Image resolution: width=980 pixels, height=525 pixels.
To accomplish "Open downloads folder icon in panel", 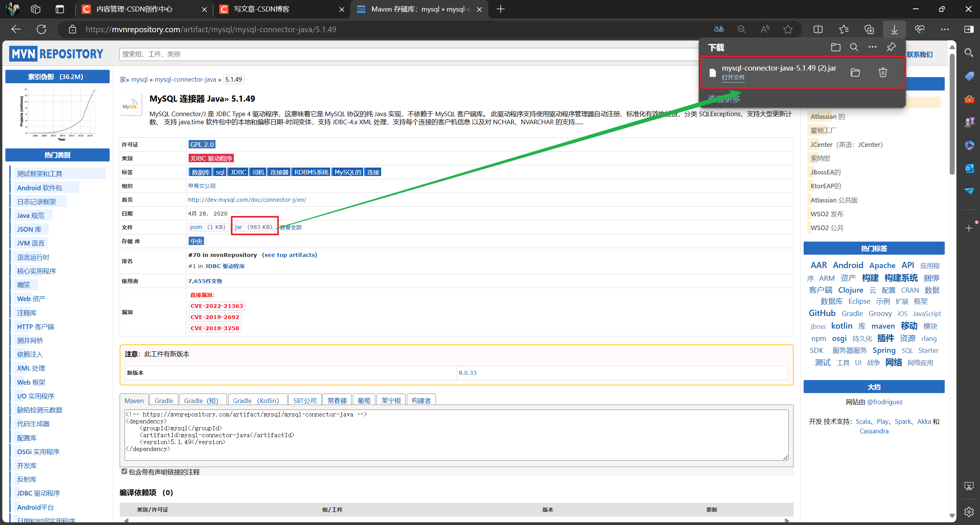I will pyautogui.click(x=836, y=47).
